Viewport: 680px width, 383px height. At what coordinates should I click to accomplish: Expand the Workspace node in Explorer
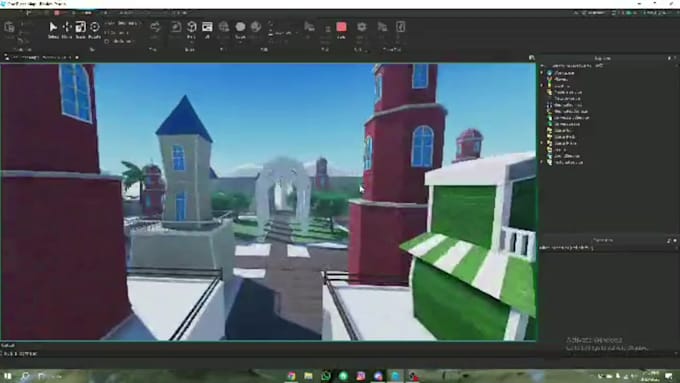click(x=542, y=73)
